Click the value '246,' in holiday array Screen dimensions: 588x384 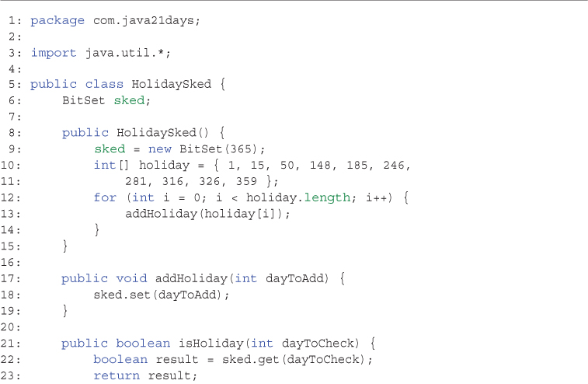397,165
